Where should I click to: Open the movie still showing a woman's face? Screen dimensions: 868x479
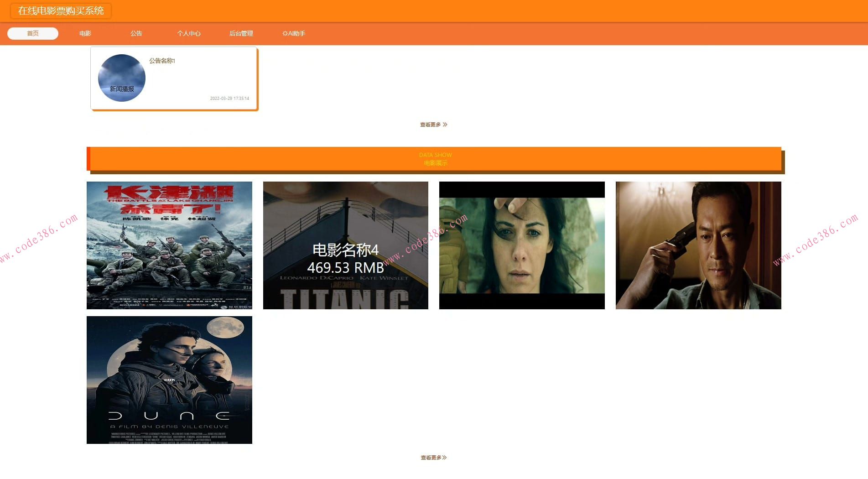[522, 245]
